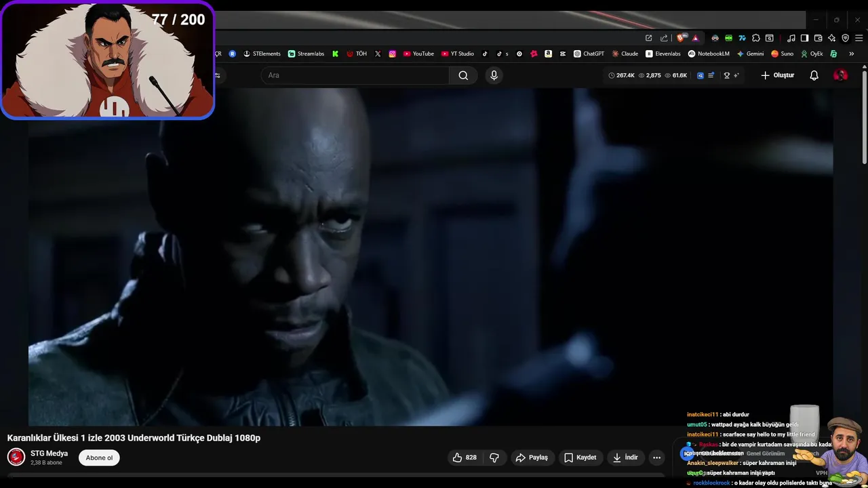Click the Abone ol subscribe button
Image resolution: width=868 pixels, height=488 pixels.
click(99, 457)
